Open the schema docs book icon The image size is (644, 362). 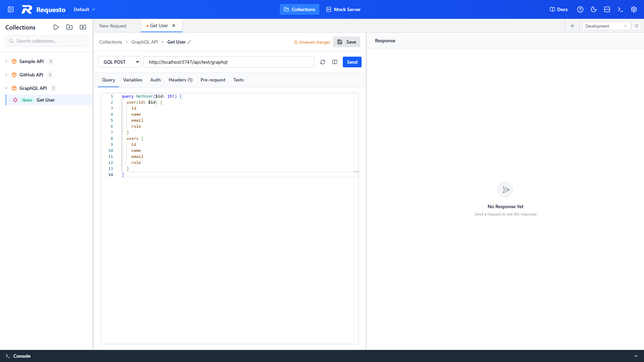(x=335, y=62)
